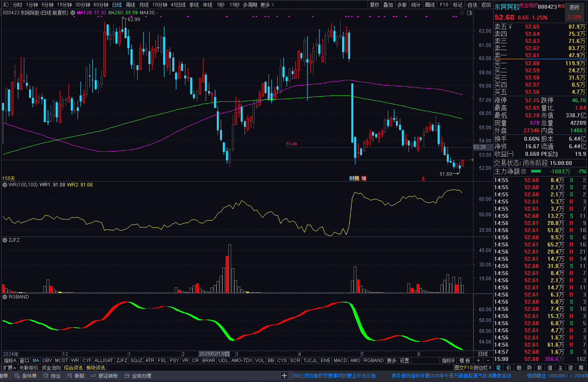Click the diamond icon above the price axis
The width and height of the screenshot is (588, 382).
(x=462, y=13)
